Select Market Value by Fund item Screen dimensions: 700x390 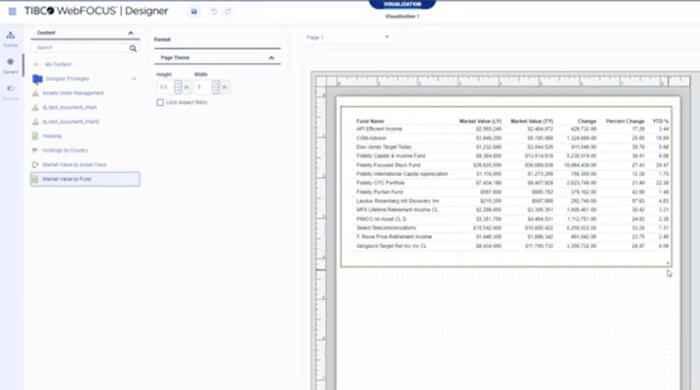pos(85,179)
